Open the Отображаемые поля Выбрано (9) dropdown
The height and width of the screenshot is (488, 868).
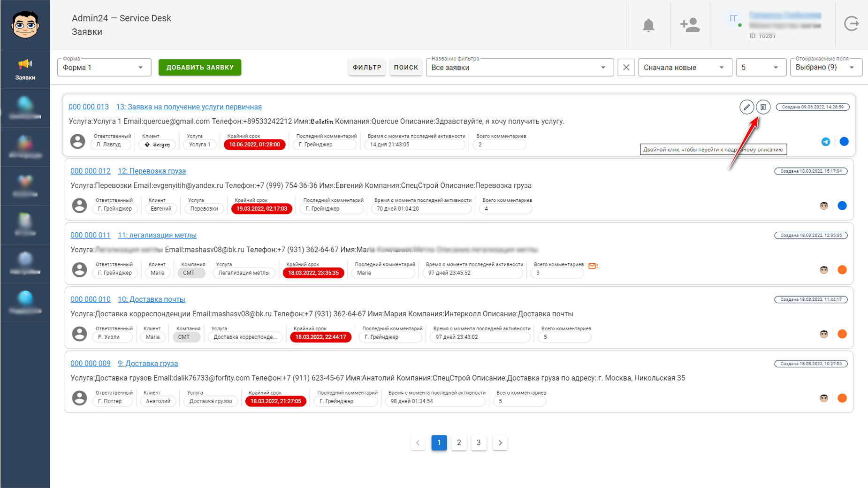tap(826, 68)
